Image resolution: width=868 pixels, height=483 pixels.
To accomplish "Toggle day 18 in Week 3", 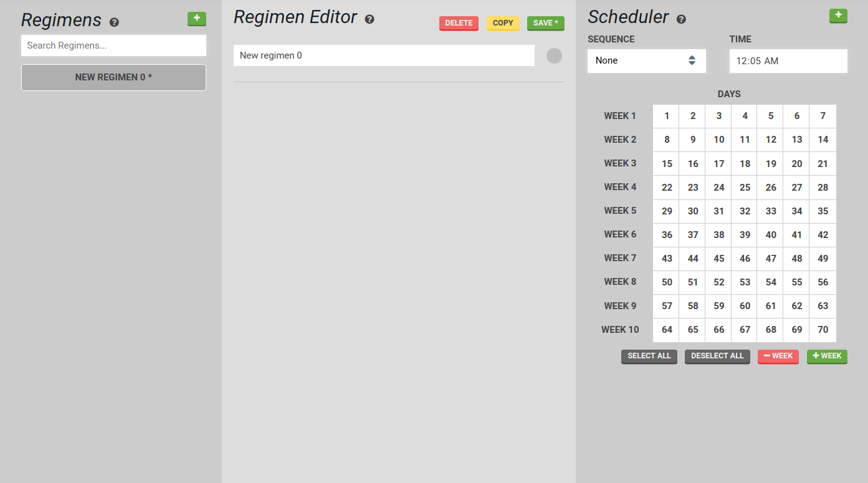I will point(745,164).
